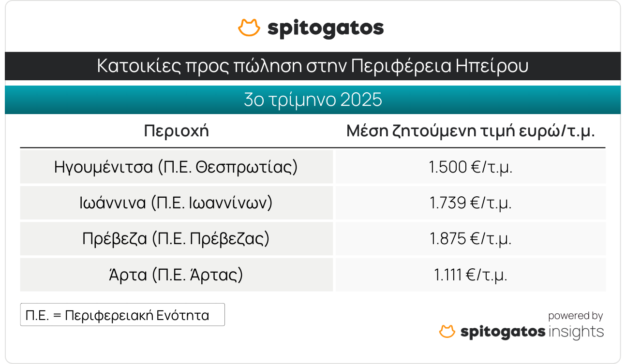Click the 1.875 €/τ.μ. price value
Screen dimensions: 626x364
pos(470,239)
